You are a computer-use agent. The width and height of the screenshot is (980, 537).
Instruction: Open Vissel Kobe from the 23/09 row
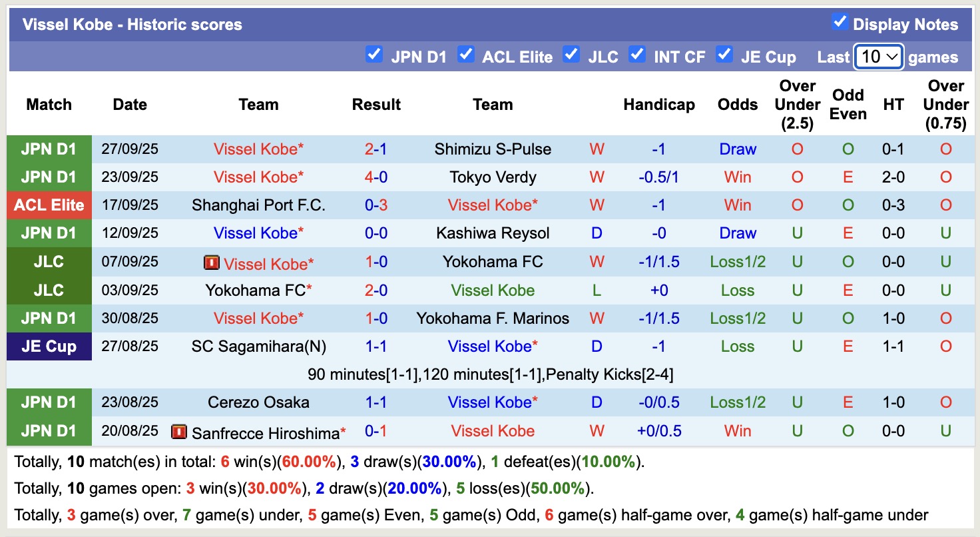pyautogui.click(x=258, y=177)
